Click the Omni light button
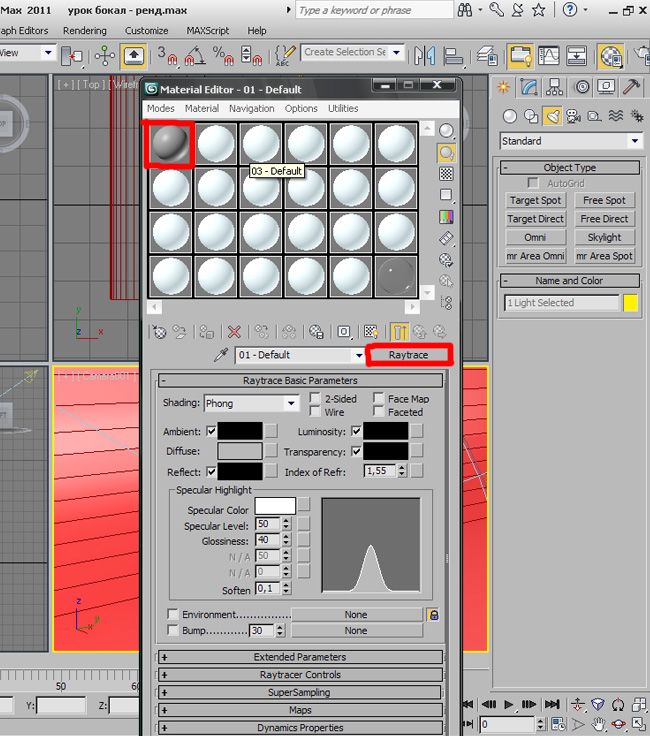The image size is (650, 736). pyautogui.click(x=535, y=238)
